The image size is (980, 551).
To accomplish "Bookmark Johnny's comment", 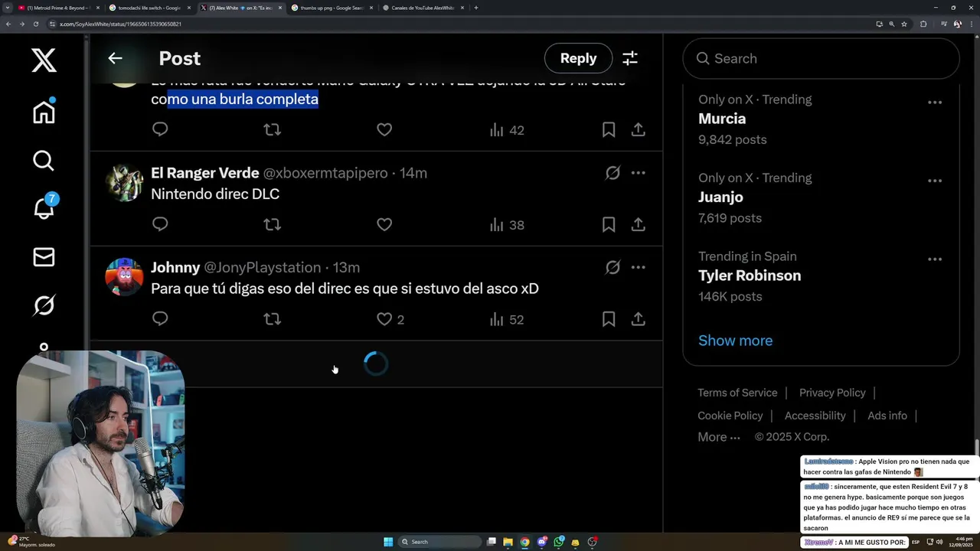I will tap(609, 318).
